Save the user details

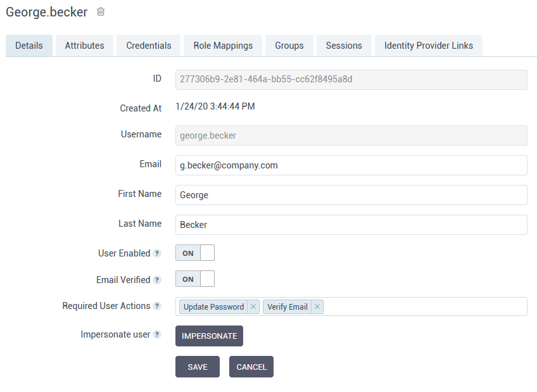198,367
